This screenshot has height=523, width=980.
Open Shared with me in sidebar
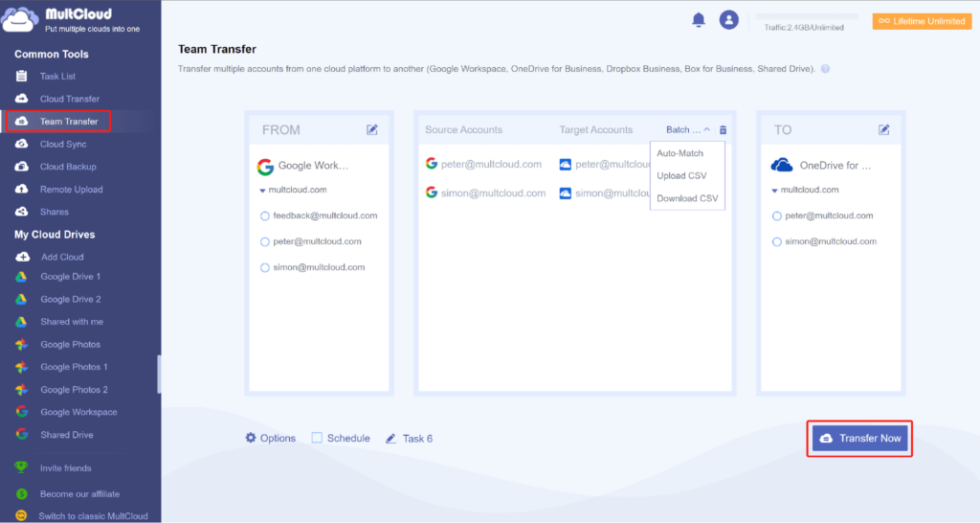72,322
